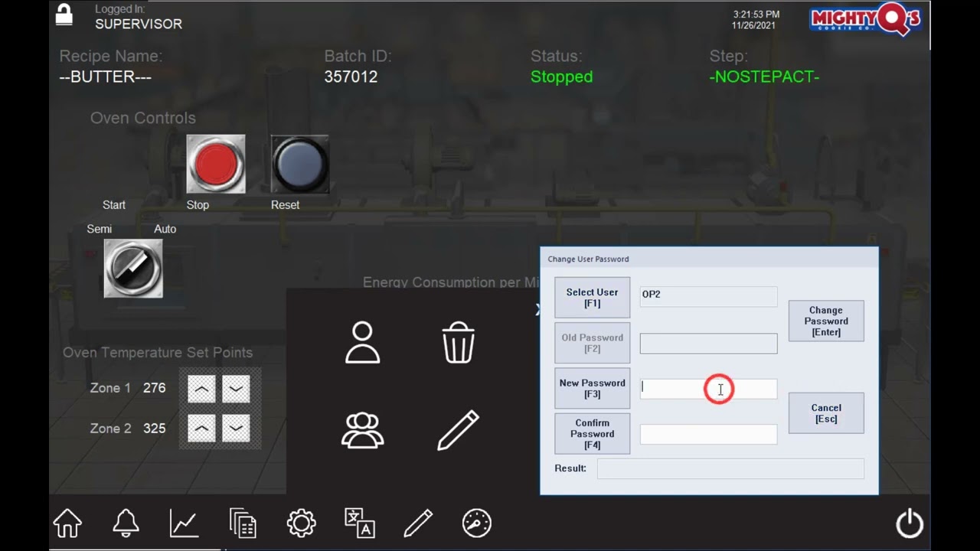Open the bottom bar pencil edit icon
The image size is (980, 551).
418,523
